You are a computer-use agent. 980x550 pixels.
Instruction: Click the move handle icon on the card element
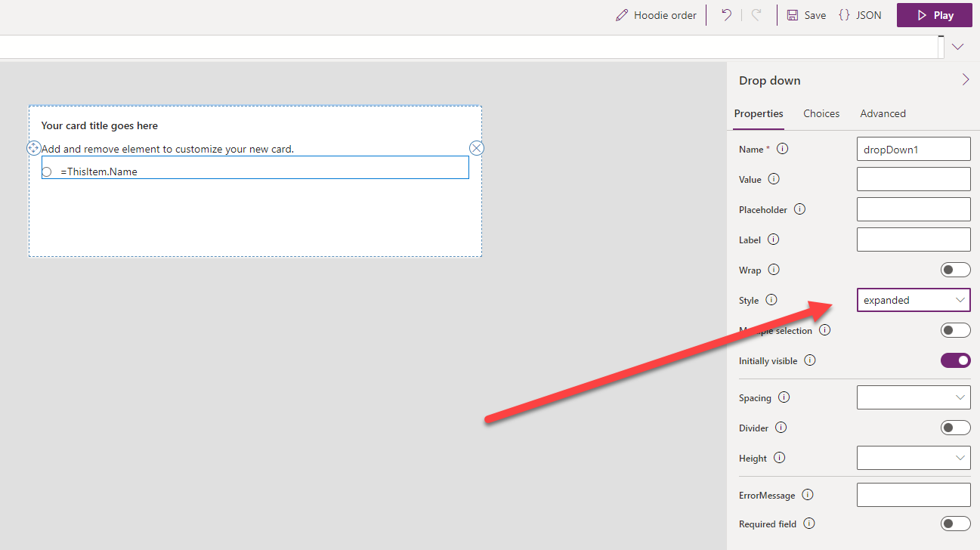click(34, 148)
